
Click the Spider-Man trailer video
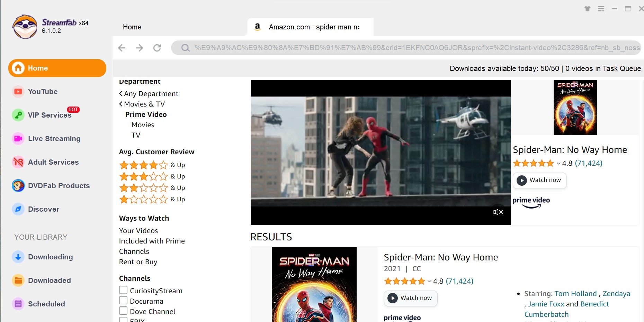381,153
